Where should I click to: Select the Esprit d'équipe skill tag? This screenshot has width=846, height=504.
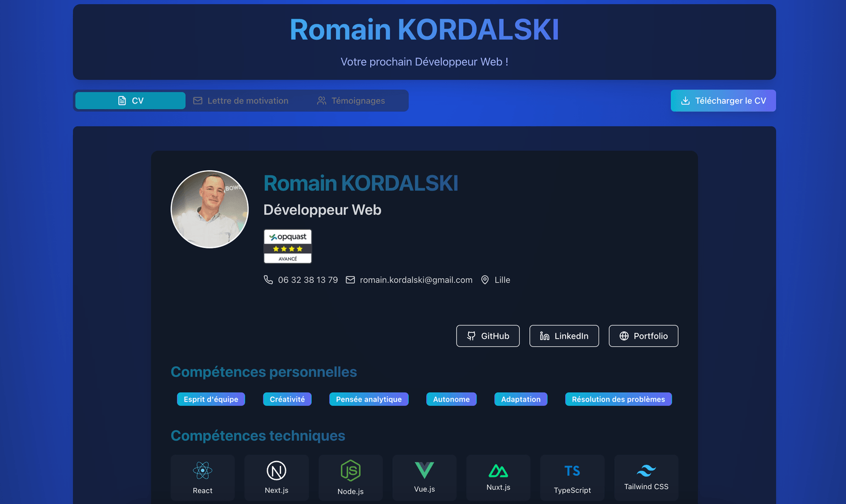click(211, 399)
